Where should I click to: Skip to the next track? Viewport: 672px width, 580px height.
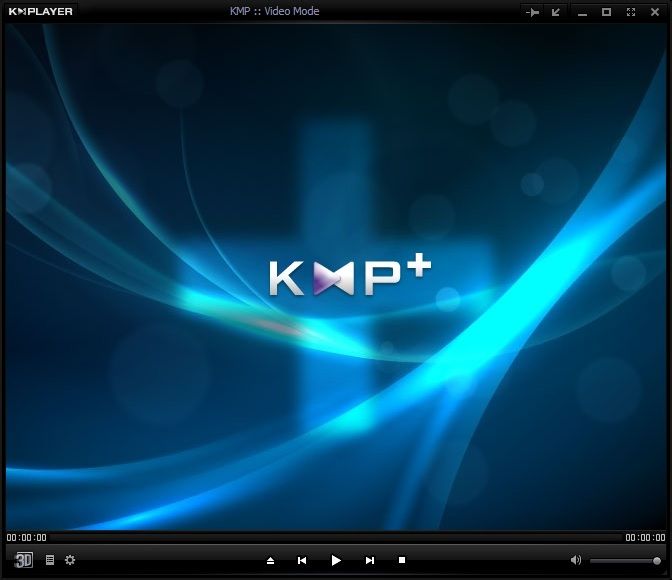click(x=369, y=560)
